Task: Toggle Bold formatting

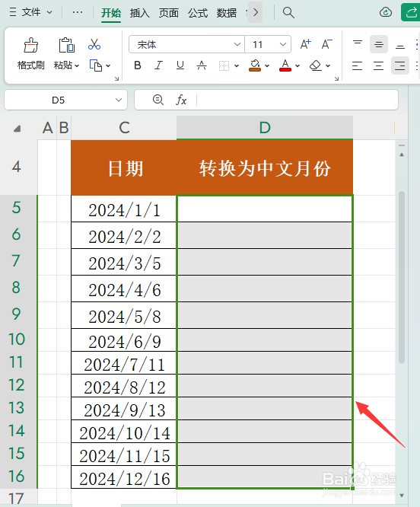Action: click(138, 65)
